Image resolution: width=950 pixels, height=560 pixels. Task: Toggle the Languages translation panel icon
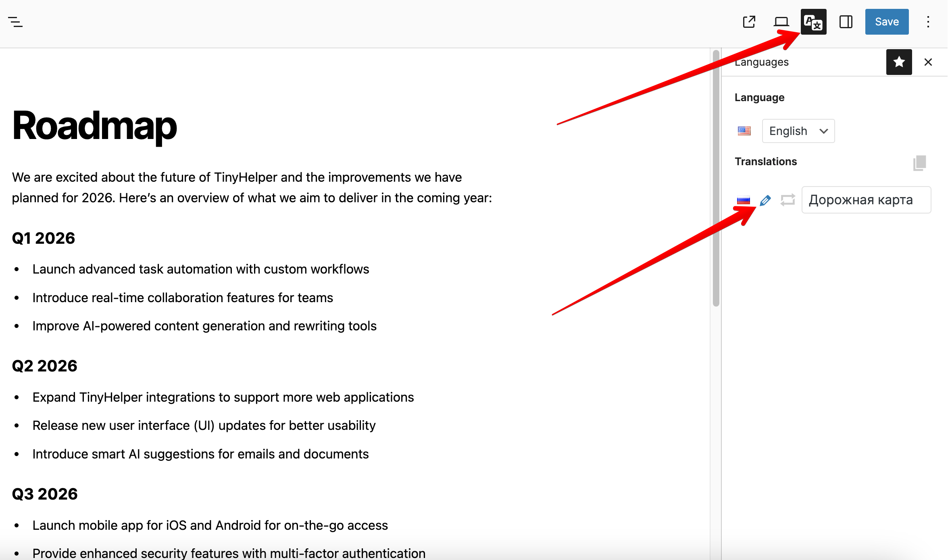point(813,22)
